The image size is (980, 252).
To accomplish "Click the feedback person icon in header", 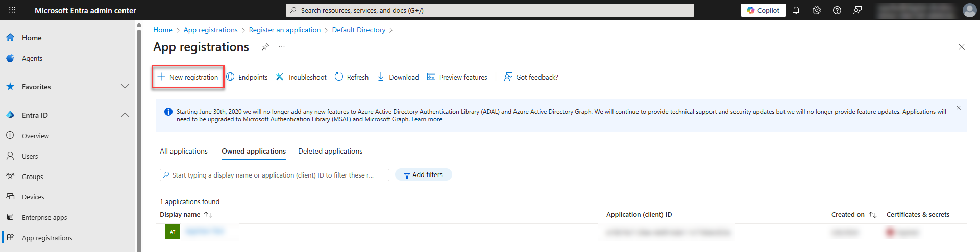I will (x=857, y=10).
